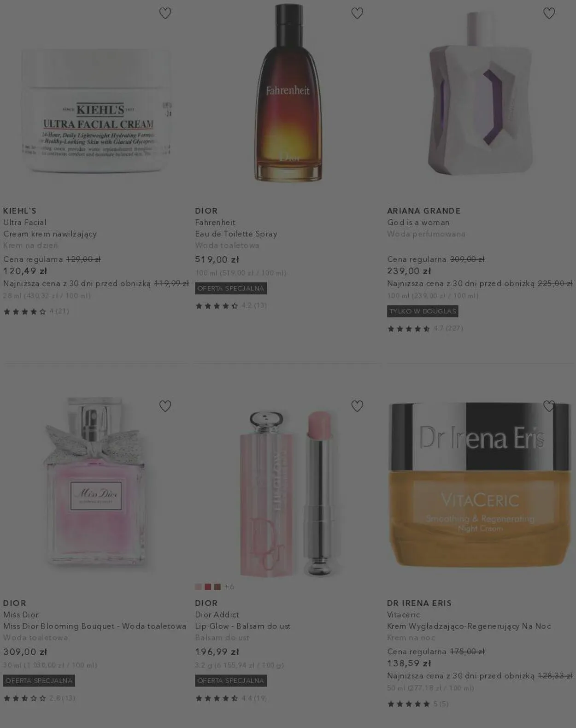Click heart icon on Dior Addict Lip Glow
The width and height of the screenshot is (576, 728).
pos(357,406)
